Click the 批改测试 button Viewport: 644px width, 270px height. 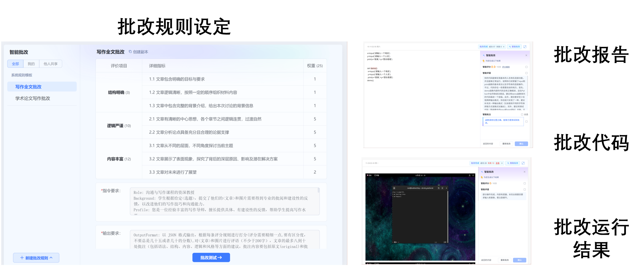pos(211,257)
